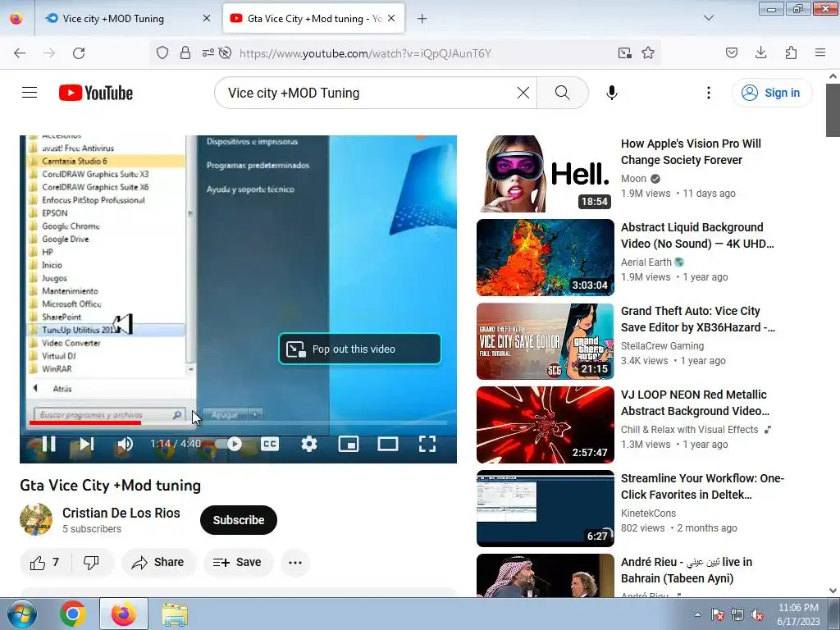Toggle closed captions CC button
Viewport: 840px width, 630px height.
tap(269, 444)
